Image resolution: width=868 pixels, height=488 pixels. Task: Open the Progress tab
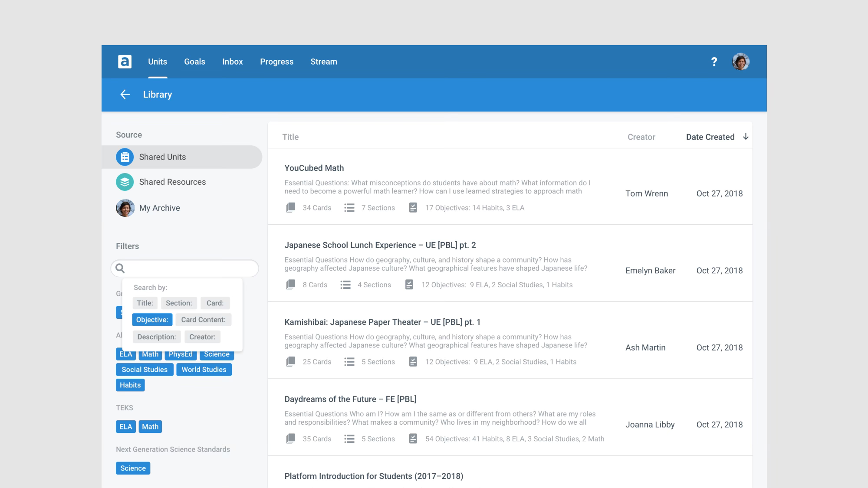click(276, 62)
